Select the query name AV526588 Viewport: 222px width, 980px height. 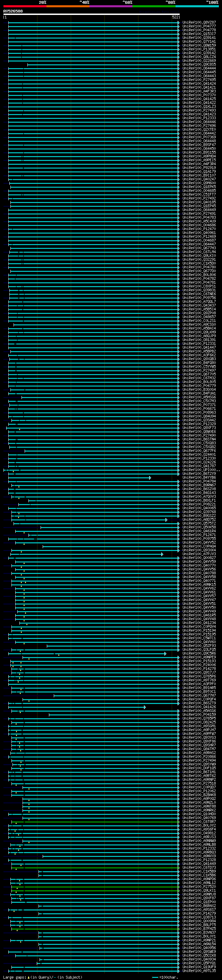click(x=13, y=11)
